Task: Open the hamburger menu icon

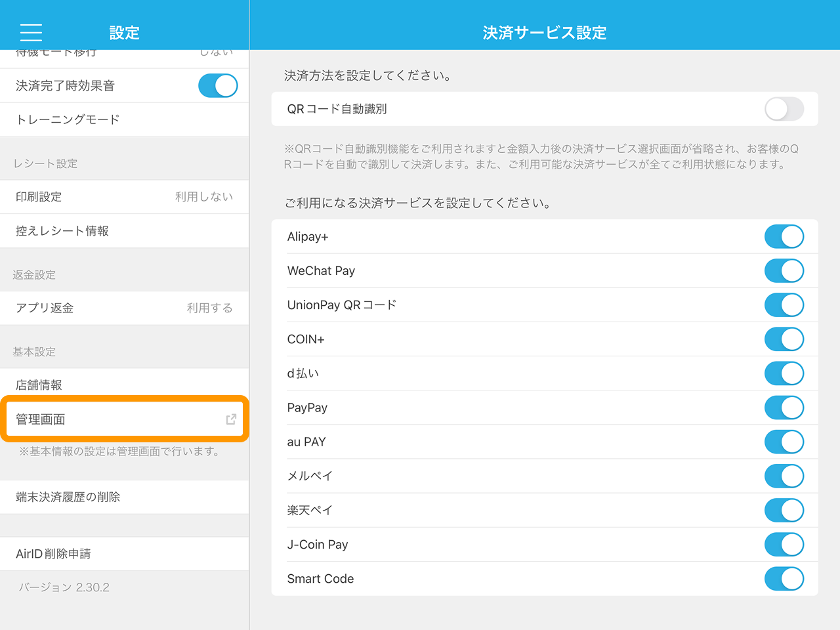Action: pos(31,32)
